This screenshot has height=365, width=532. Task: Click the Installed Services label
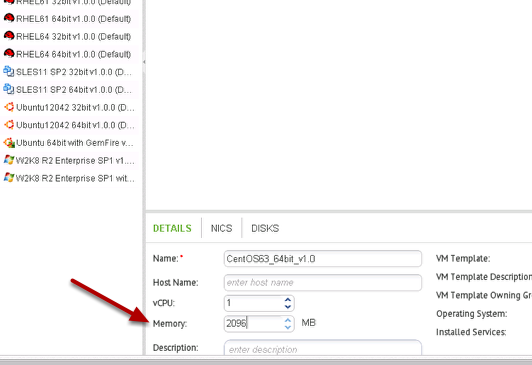click(x=471, y=332)
